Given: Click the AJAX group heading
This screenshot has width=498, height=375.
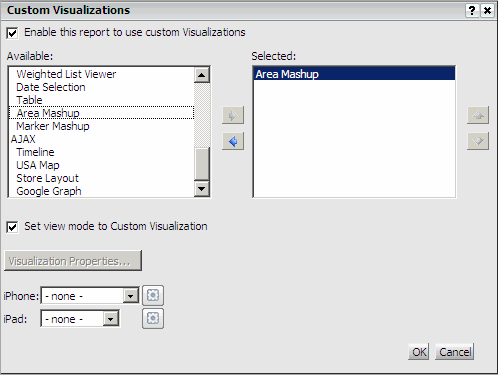Looking at the screenshot, I should [x=23, y=139].
